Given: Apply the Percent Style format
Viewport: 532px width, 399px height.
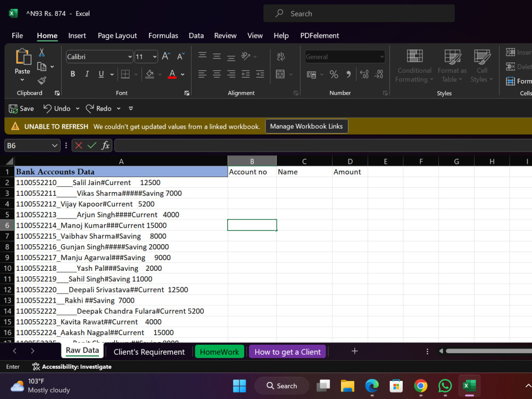Looking at the screenshot, I should click(x=334, y=74).
